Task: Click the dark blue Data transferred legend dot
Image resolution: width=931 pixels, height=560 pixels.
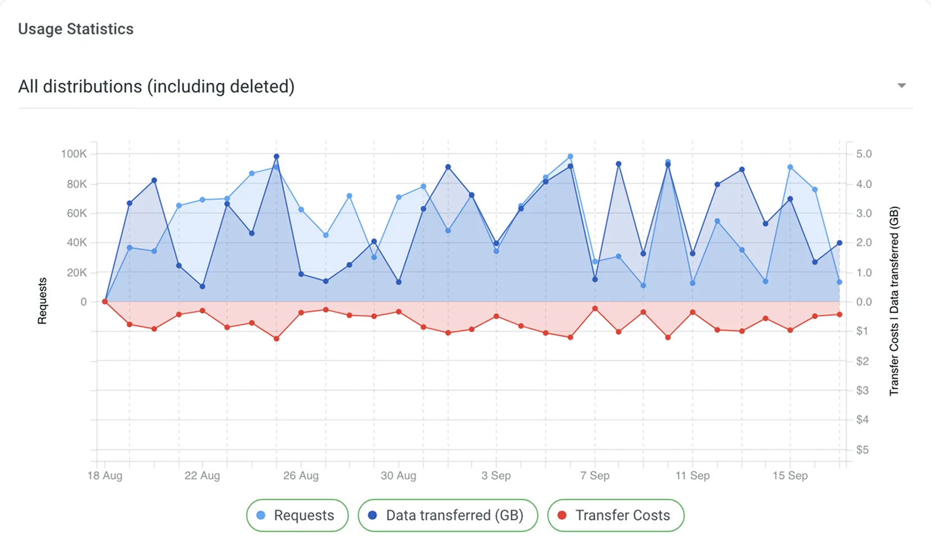Action: (x=372, y=515)
